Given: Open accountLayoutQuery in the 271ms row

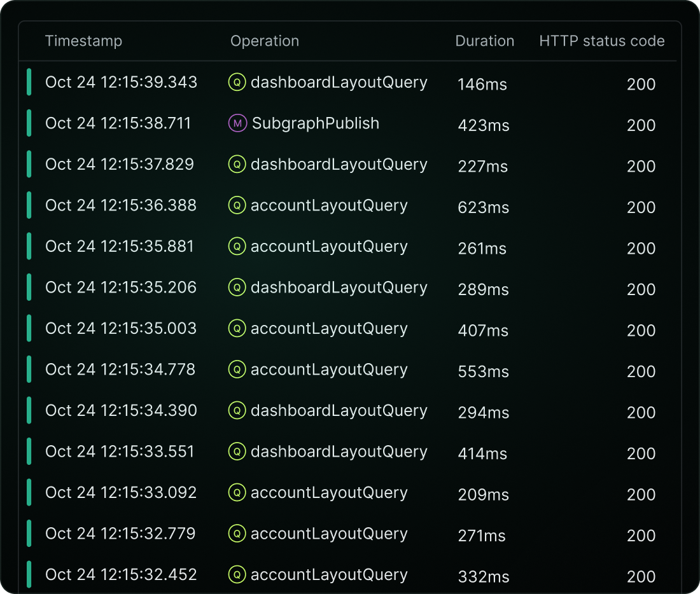Looking at the screenshot, I should tap(329, 534).
